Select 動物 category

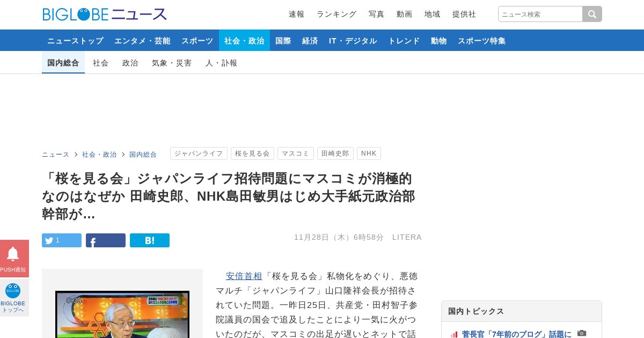[439, 40]
